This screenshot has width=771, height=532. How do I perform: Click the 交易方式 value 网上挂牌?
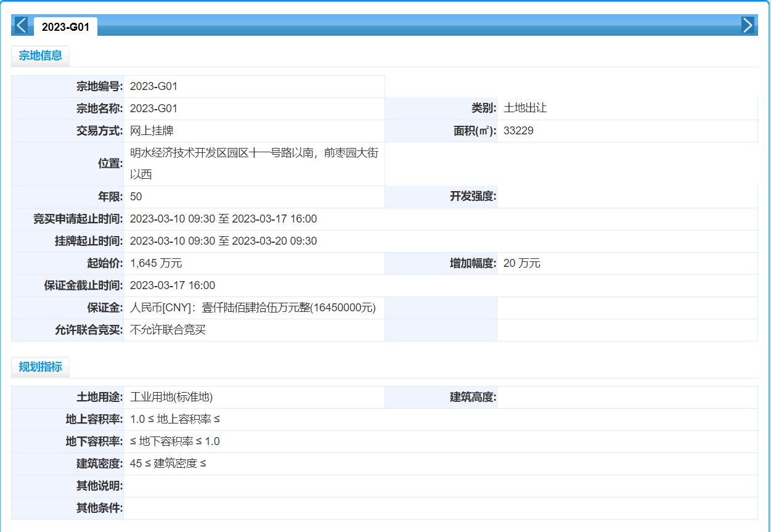coord(152,131)
